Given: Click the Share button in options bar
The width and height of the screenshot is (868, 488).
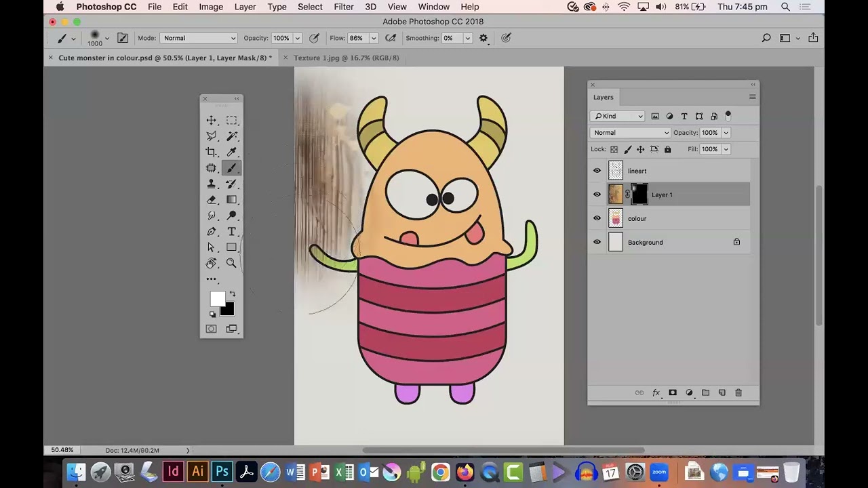Looking at the screenshot, I should [813, 38].
